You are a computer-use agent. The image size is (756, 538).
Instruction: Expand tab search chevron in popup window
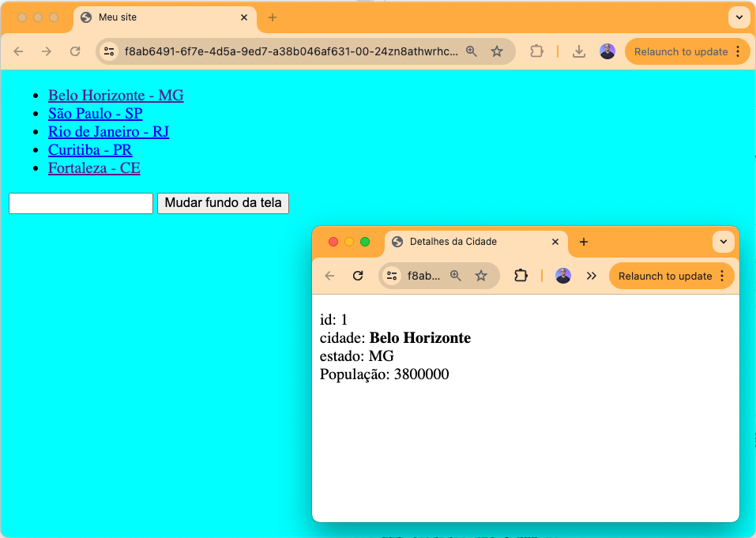[723, 242]
